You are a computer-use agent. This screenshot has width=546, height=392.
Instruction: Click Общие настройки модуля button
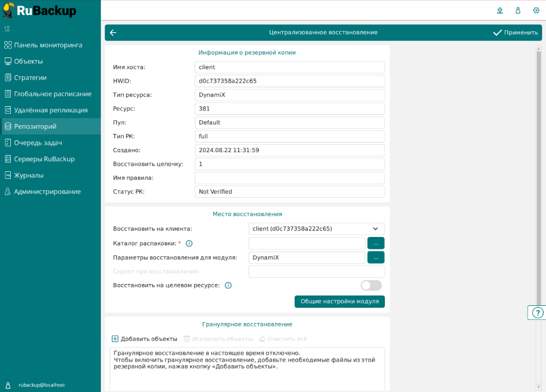339,301
